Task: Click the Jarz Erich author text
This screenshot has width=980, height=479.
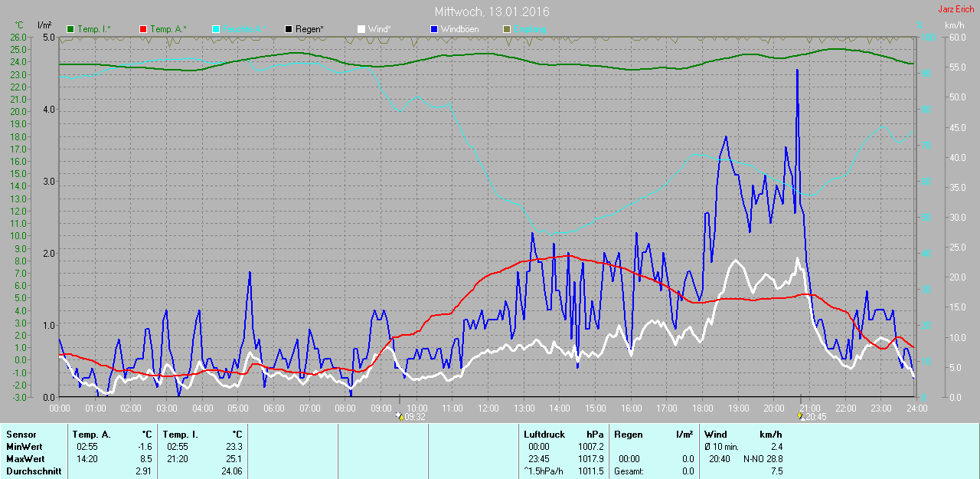Action: (956, 9)
